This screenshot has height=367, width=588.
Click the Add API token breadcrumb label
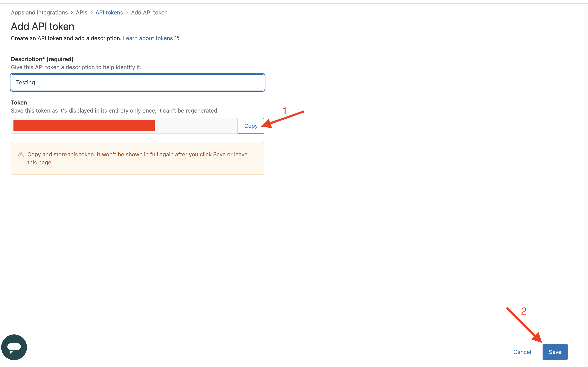(149, 12)
